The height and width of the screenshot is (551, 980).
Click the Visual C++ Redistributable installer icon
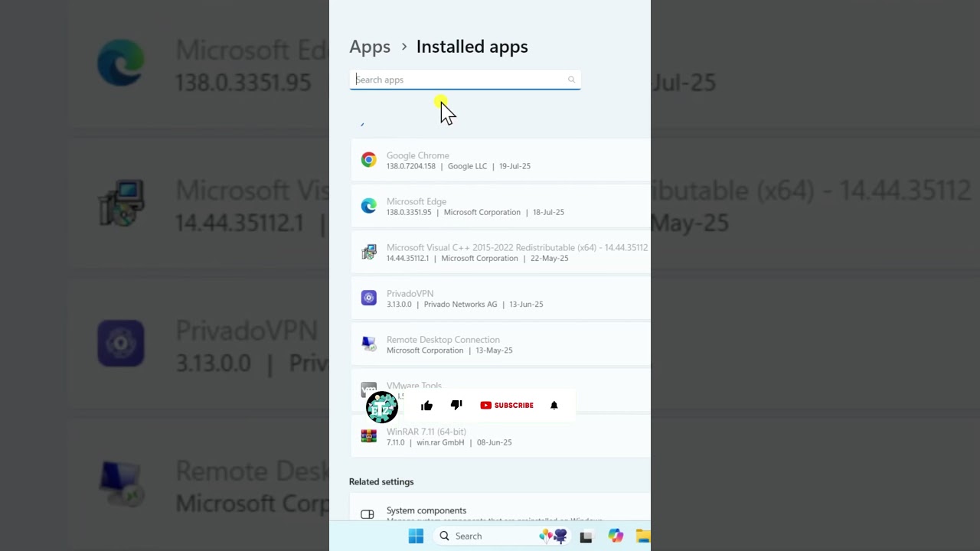click(x=369, y=252)
